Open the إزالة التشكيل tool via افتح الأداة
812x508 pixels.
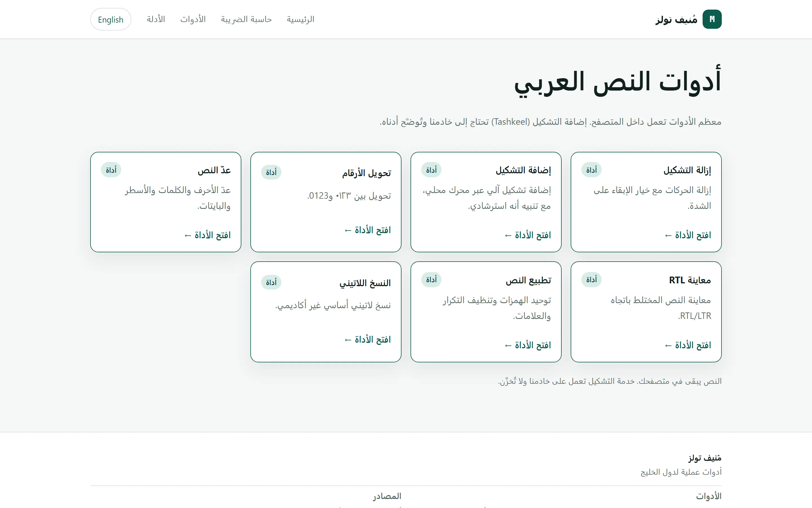(x=688, y=235)
